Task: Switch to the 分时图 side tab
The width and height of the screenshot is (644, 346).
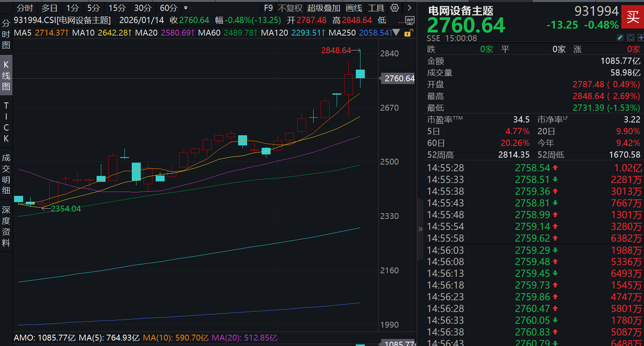Action: click(x=6, y=34)
